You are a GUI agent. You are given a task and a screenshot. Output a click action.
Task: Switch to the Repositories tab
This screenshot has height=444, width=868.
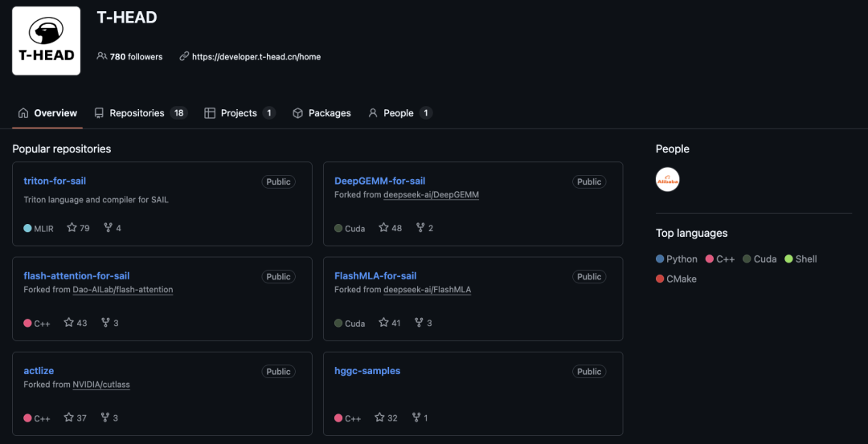pyautogui.click(x=141, y=113)
